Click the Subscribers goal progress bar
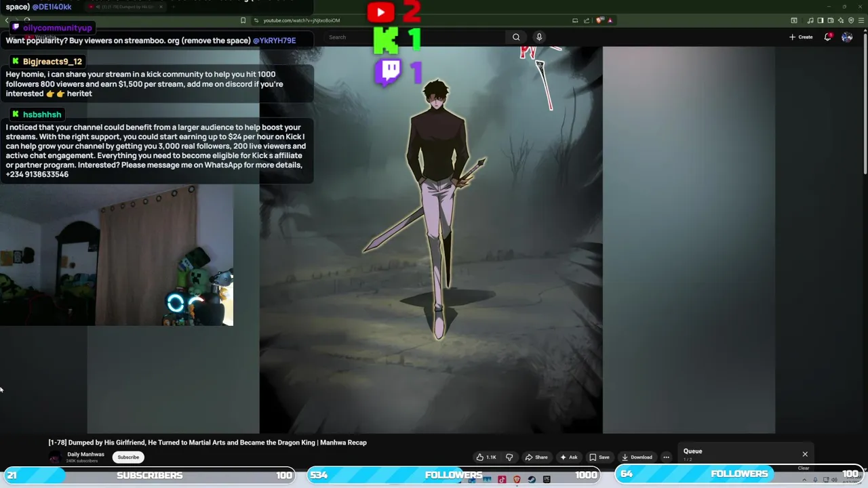The height and width of the screenshot is (488, 868). (x=149, y=475)
